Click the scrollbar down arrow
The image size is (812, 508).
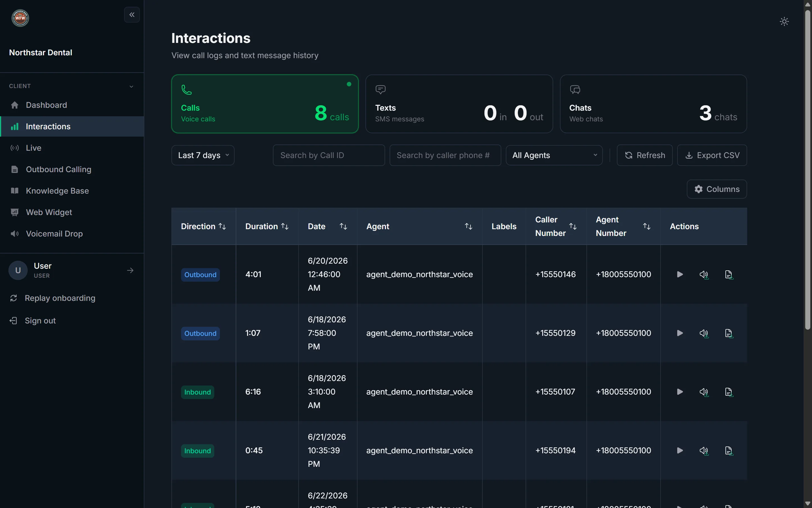click(x=808, y=503)
